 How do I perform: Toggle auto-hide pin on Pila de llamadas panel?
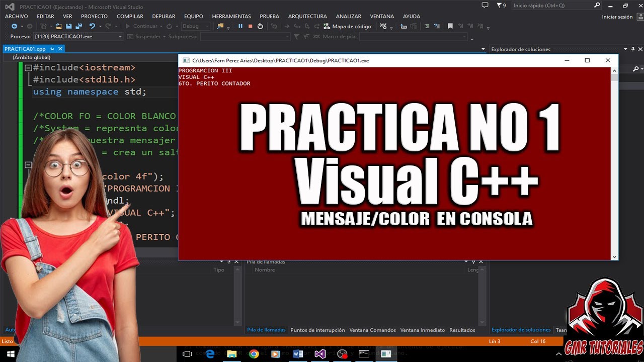click(473, 261)
